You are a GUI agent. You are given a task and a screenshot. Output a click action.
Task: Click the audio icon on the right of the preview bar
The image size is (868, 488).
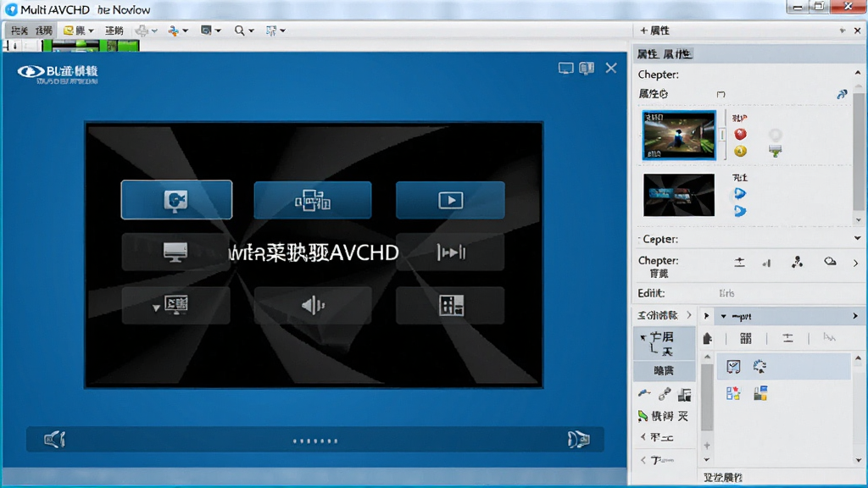click(x=578, y=440)
